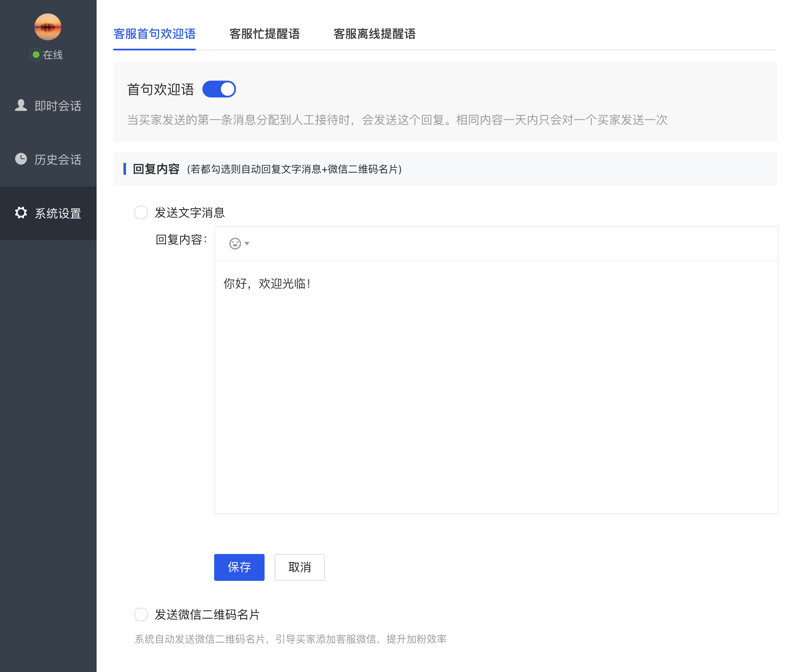Image resolution: width=792 pixels, height=672 pixels.
Task: Click into the 你好，欢迎光临！ text area
Action: pyautogui.click(x=496, y=387)
